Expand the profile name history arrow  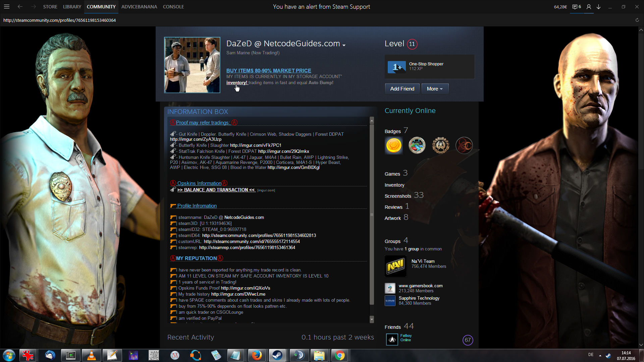click(344, 45)
